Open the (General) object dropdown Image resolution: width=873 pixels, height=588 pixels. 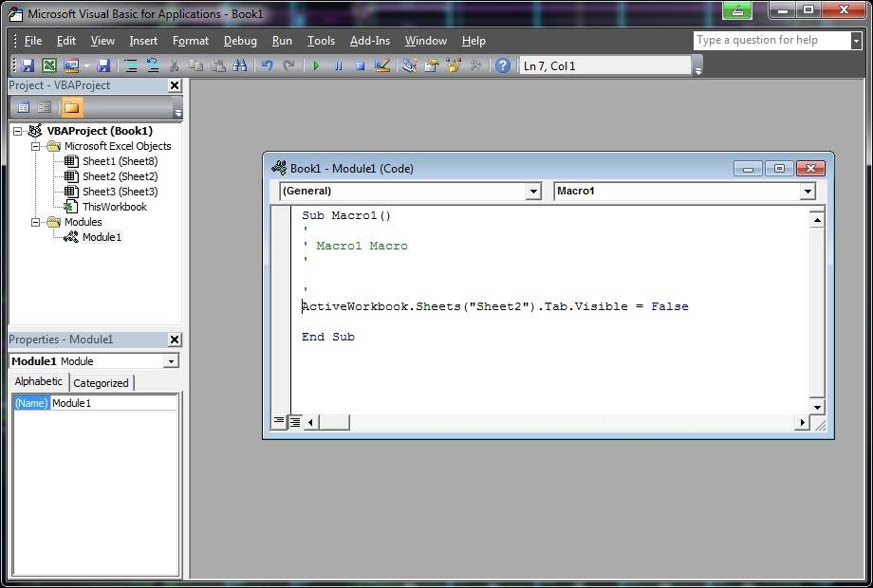tap(533, 192)
